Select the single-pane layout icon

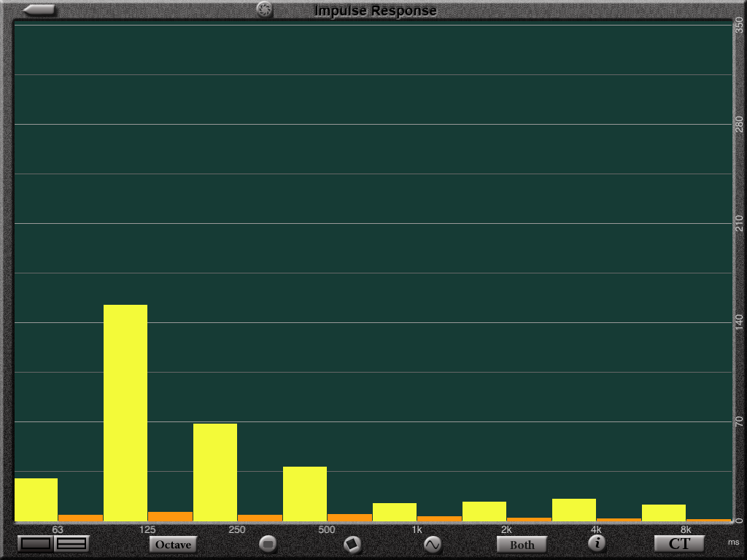click(x=36, y=543)
